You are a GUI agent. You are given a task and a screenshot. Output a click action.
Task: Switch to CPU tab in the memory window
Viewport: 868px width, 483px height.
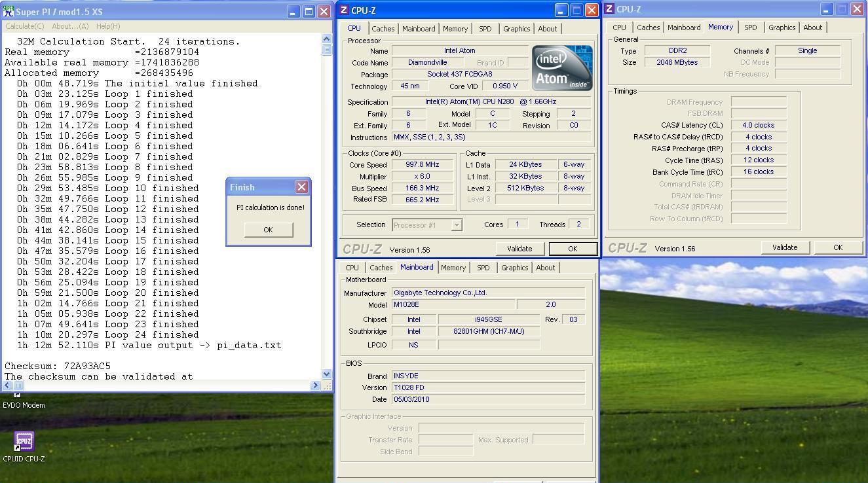(x=619, y=27)
